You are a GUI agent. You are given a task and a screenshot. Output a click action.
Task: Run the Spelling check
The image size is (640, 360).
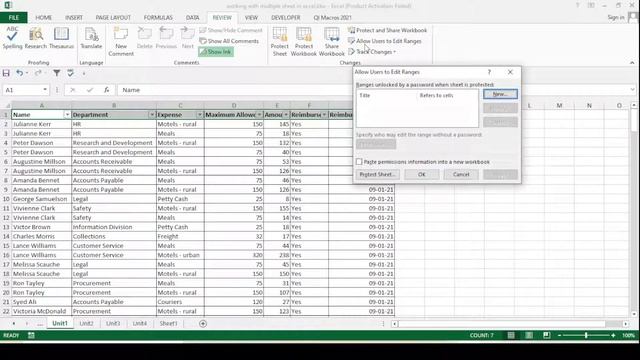[12, 38]
